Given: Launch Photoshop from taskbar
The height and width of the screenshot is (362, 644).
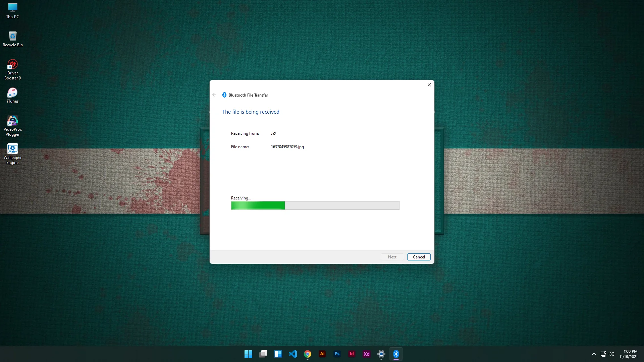Looking at the screenshot, I should (337, 354).
